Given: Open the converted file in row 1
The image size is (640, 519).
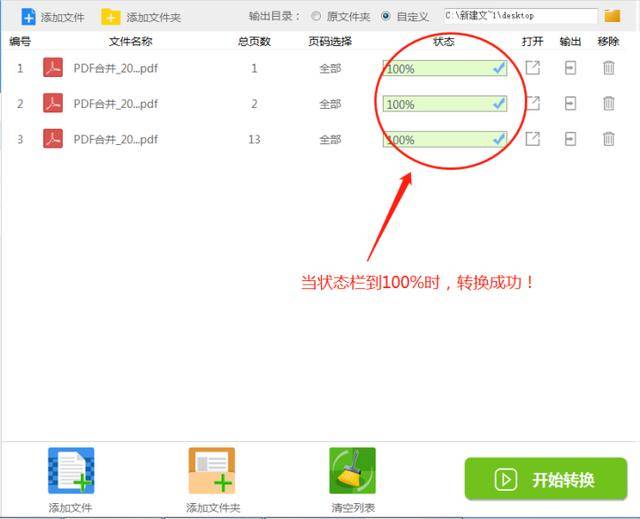Looking at the screenshot, I should (532, 68).
